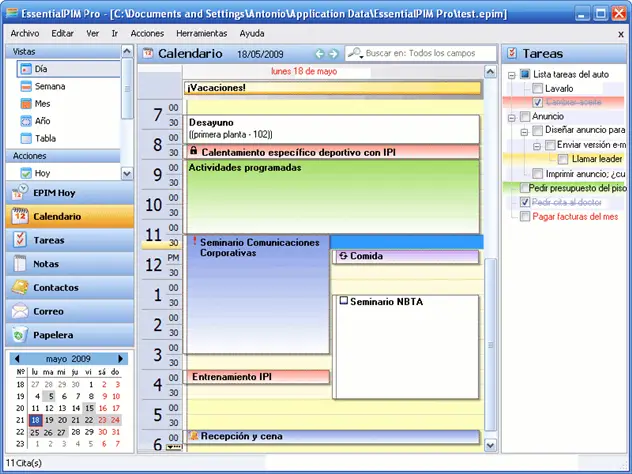Open the Año view icon
Image resolution: width=632 pixels, height=474 pixels.
tap(26, 121)
